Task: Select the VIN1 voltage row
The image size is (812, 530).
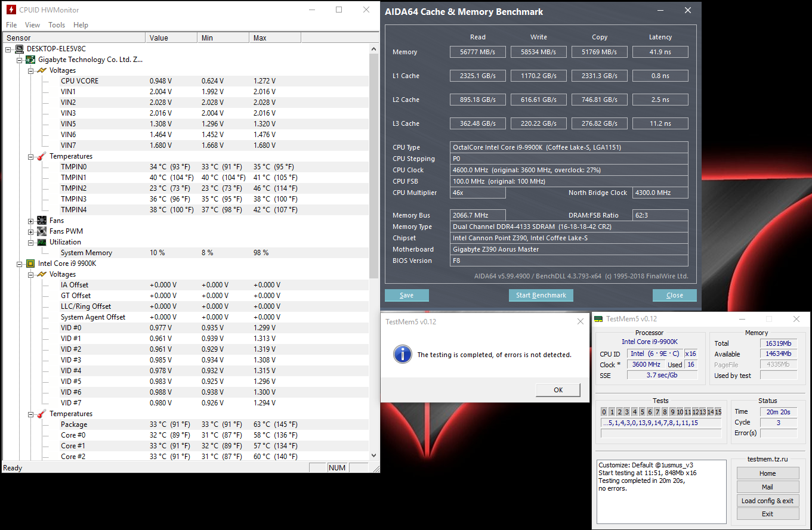Action: point(186,92)
